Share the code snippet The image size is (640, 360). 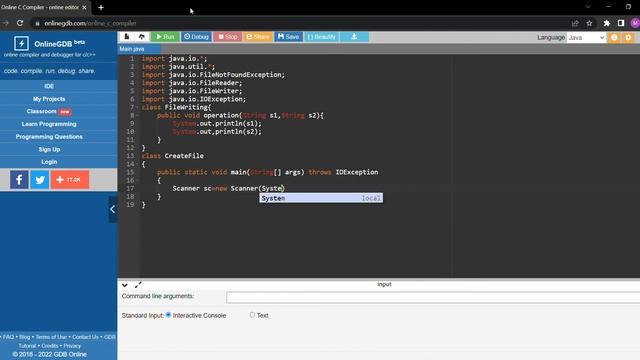click(x=258, y=37)
